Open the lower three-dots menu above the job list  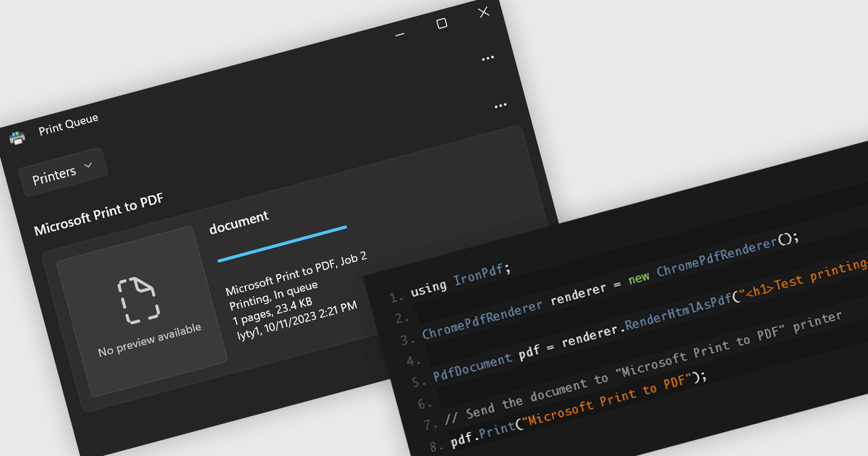pos(501,106)
